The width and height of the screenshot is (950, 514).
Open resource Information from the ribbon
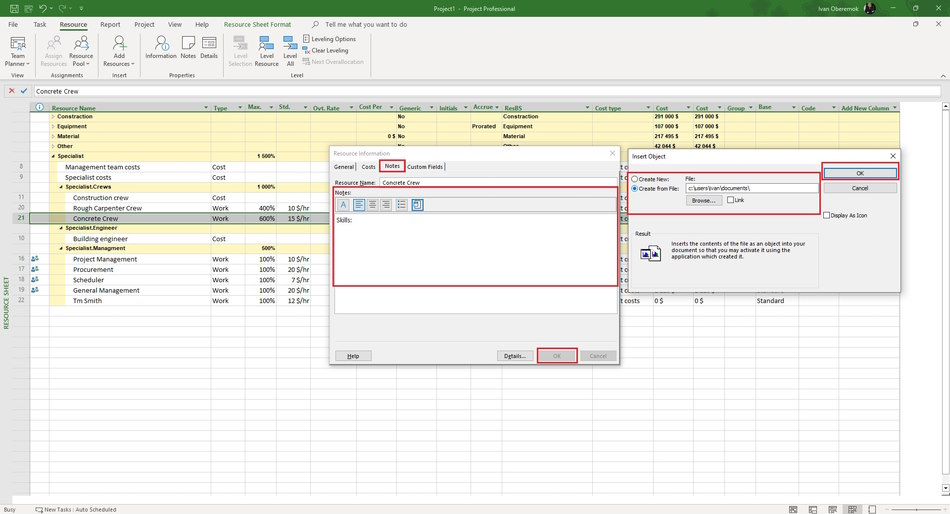pos(161,47)
